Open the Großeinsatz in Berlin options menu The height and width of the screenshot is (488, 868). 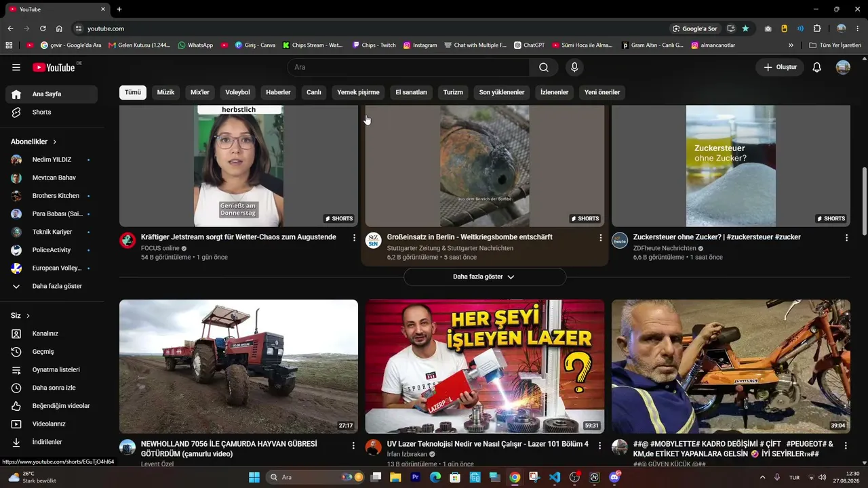pos(600,238)
